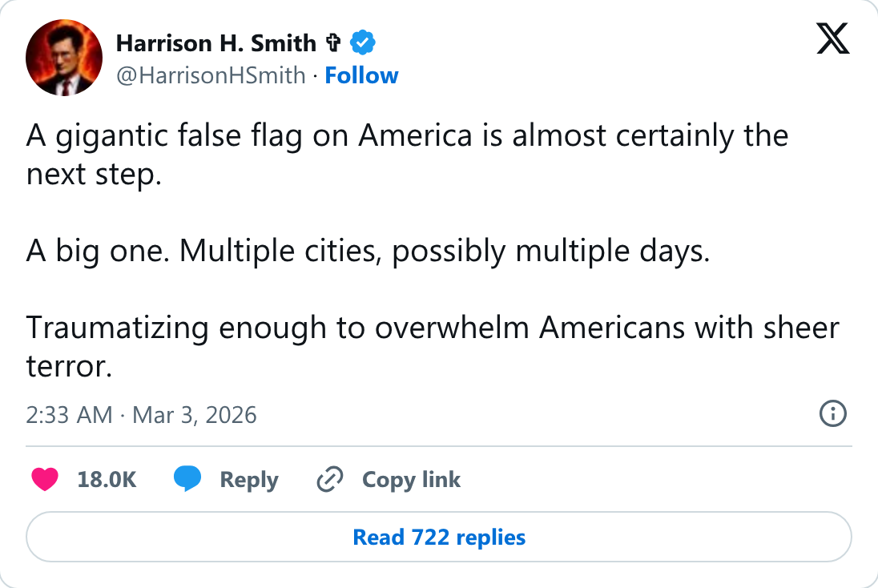Image resolution: width=878 pixels, height=588 pixels.
Task: Click the 'Traumatizing enough' tweet paragraph
Action: [x=433, y=347]
